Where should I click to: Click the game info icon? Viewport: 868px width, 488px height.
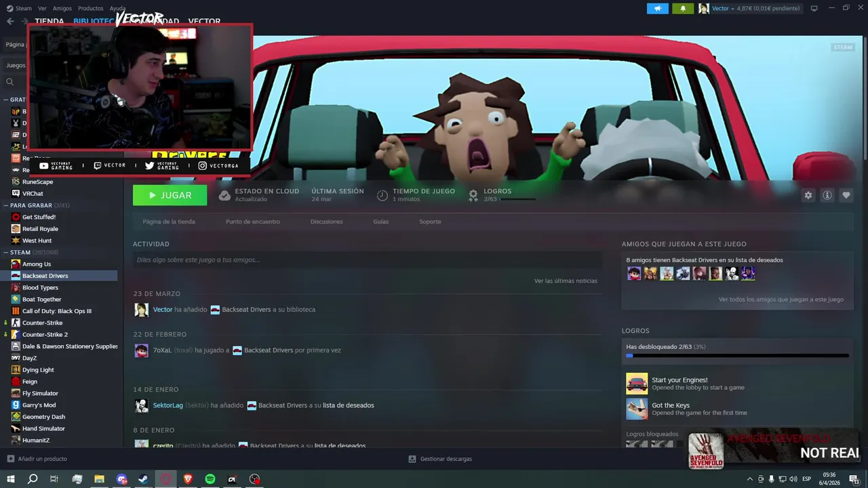827,195
